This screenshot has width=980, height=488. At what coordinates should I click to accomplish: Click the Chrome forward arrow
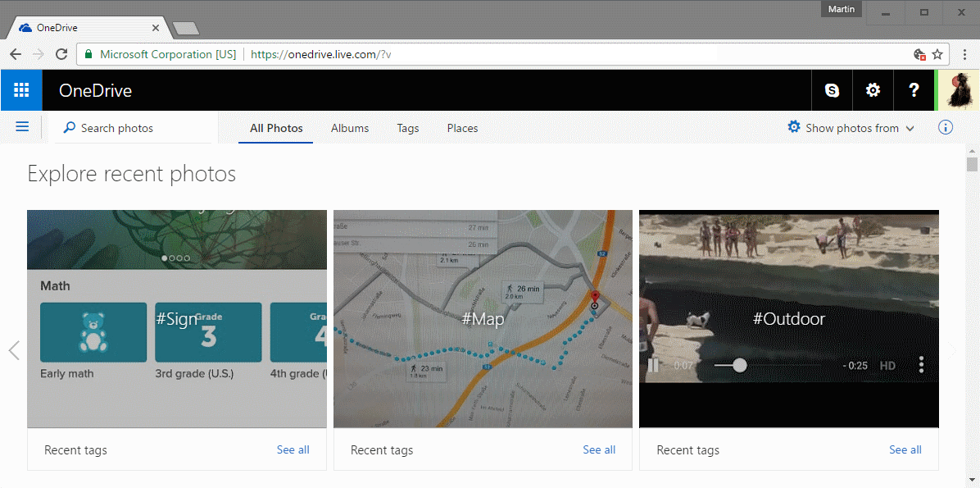click(39, 54)
